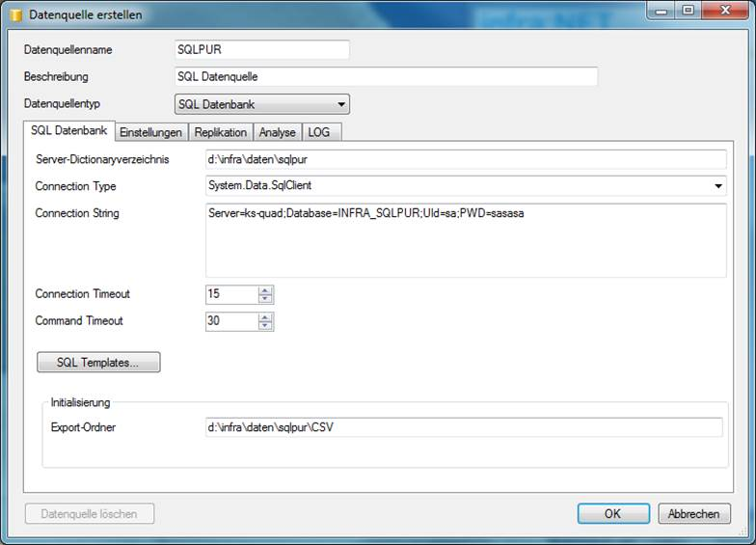756x545 pixels.
Task: Click the Datenquelle erstellen title bar icon
Action: 15,15
